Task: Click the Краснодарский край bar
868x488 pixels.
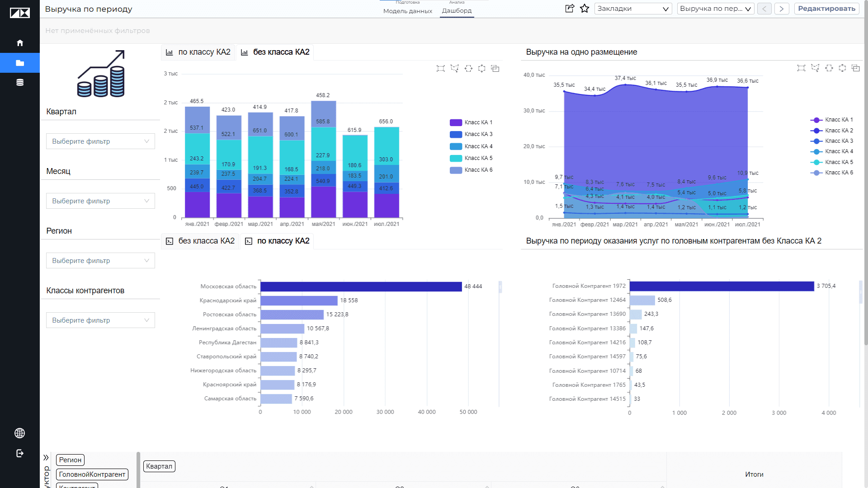Action: click(x=299, y=300)
